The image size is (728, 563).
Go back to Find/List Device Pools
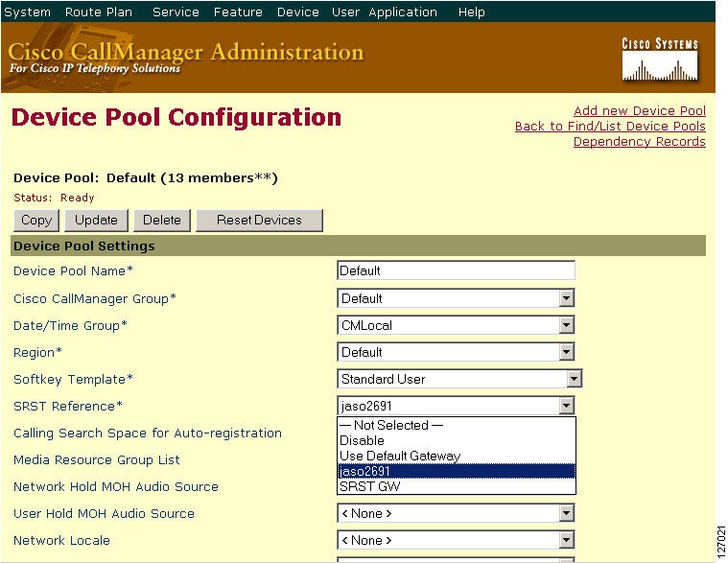610,127
